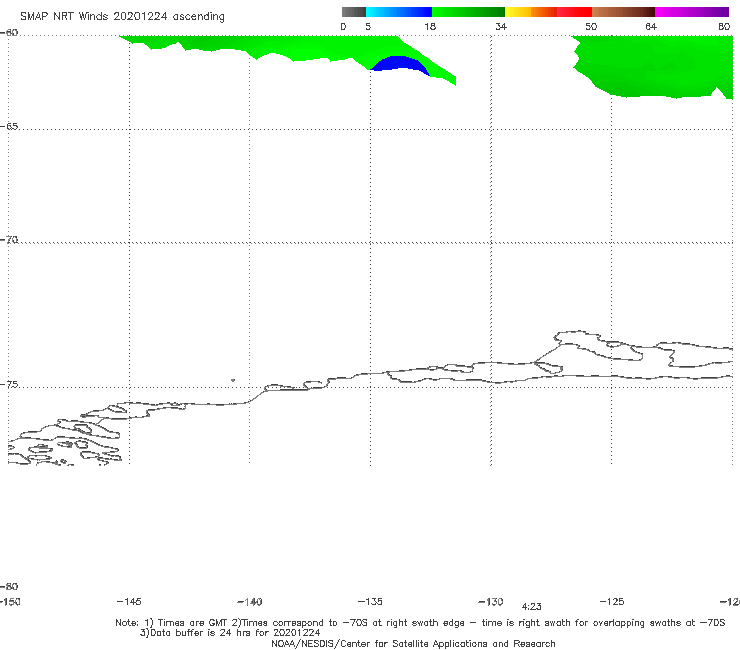This screenshot has height=650, width=740.
Task: Click the 'NOAA/NESDIS/Center for Satellite Applications and Research' credit
Action: click(413, 644)
